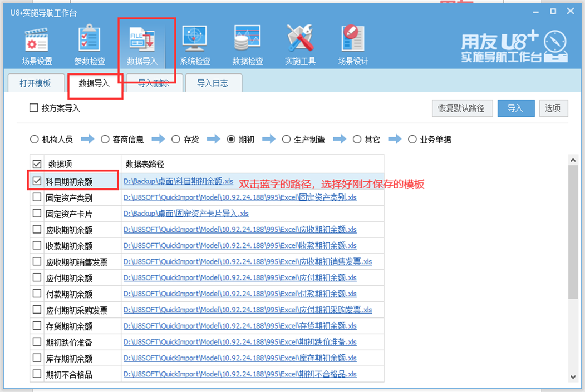585x392 pixels.
Task: Select the 数据导入 file icon
Action: click(x=142, y=45)
